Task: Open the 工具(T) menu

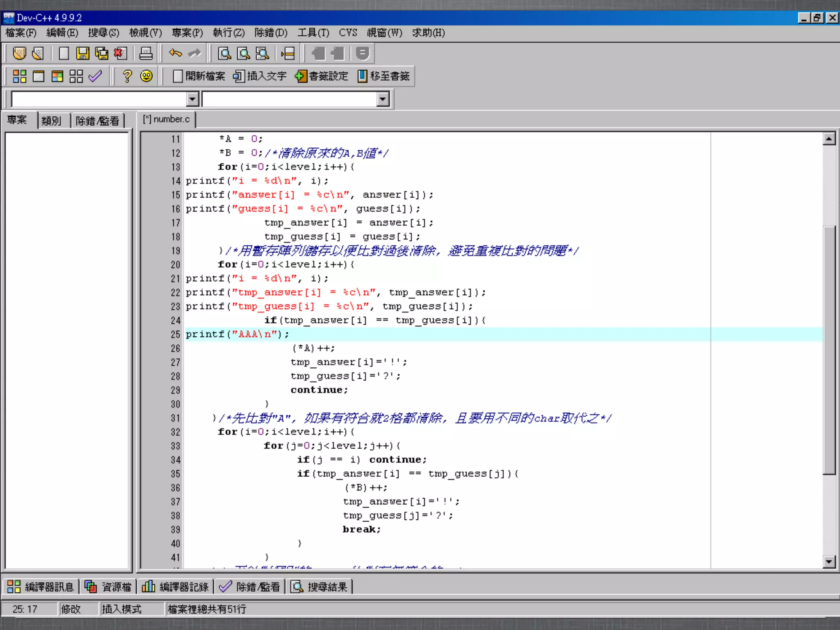Action: click(x=313, y=33)
